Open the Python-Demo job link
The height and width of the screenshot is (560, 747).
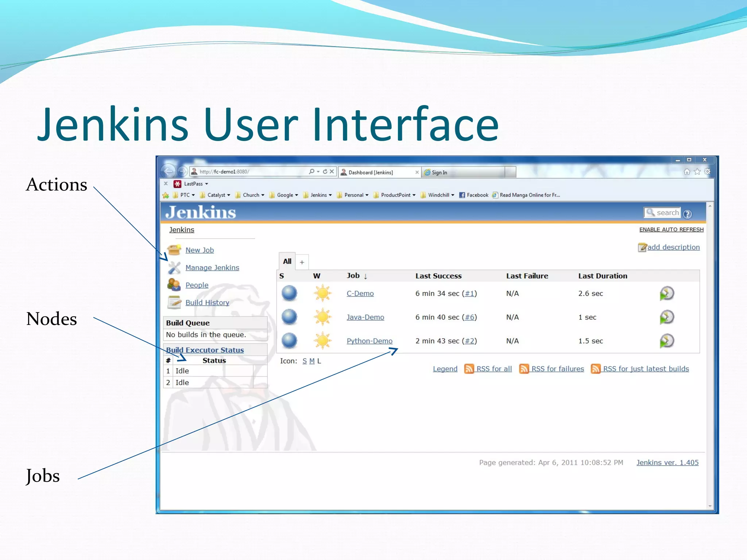[369, 341]
